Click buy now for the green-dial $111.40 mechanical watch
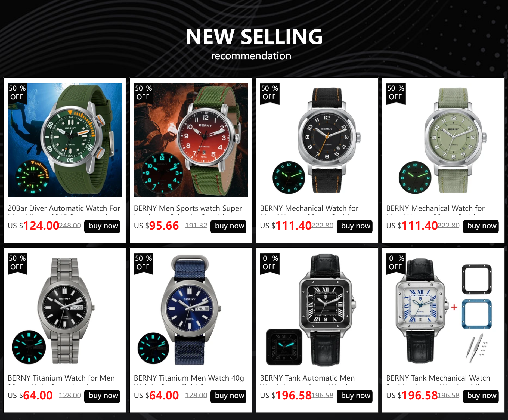Image resolution: width=508 pixels, height=420 pixels. [x=481, y=226]
